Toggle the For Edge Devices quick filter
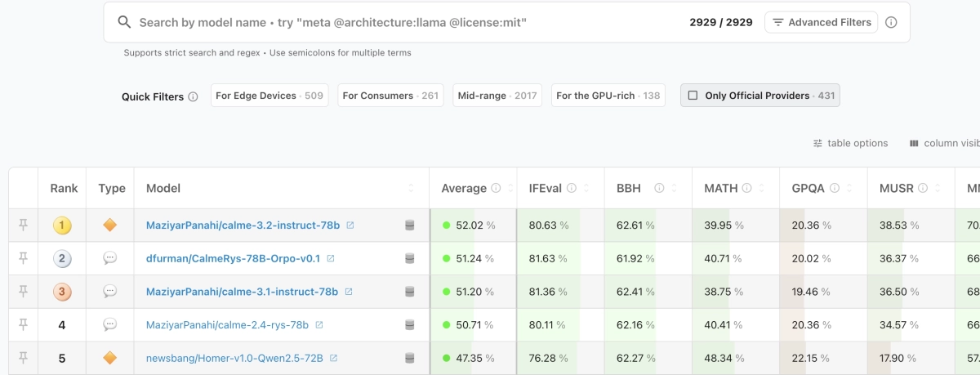The image size is (980, 375). point(269,96)
